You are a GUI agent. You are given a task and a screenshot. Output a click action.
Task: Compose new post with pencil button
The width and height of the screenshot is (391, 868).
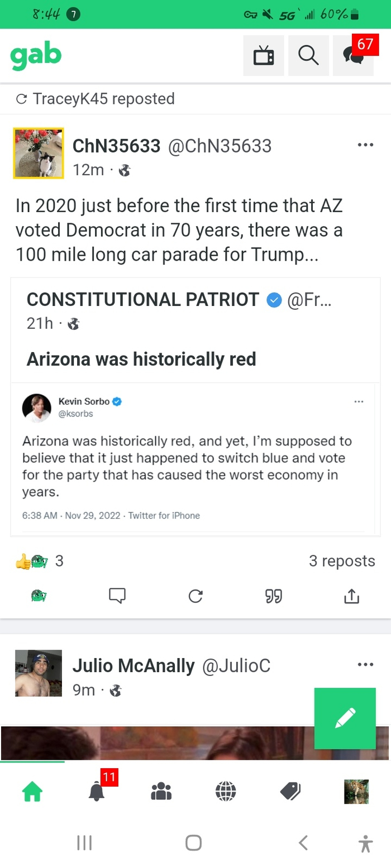click(345, 718)
